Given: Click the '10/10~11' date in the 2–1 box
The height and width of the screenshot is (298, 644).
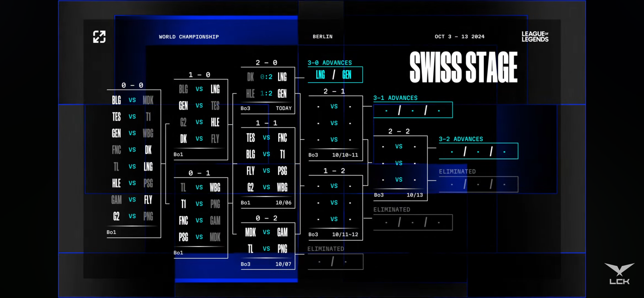Looking at the screenshot, I should click(345, 155).
